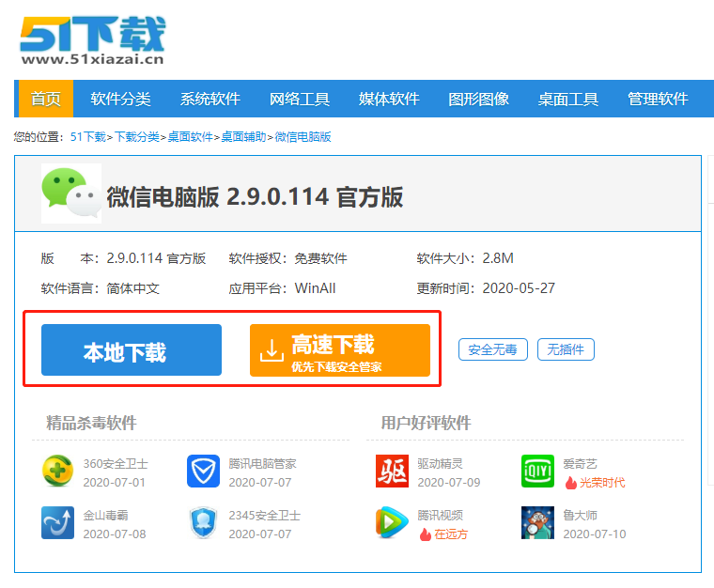This screenshot has width=714, height=588.
Task: Click the title 微信电脑版 2.9.0.114 官方版
Action: click(255, 197)
